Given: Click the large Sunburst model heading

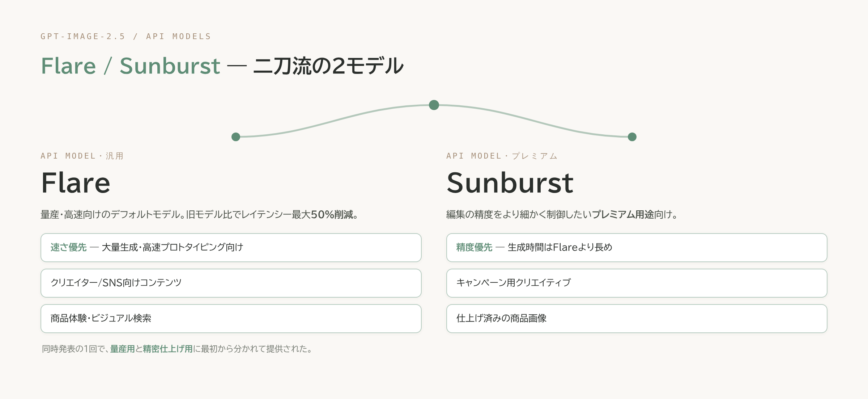Looking at the screenshot, I should pyautogui.click(x=510, y=183).
